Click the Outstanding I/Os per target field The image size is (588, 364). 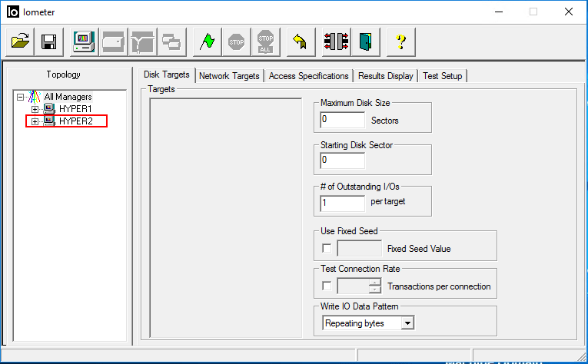click(x=342, y=204)
